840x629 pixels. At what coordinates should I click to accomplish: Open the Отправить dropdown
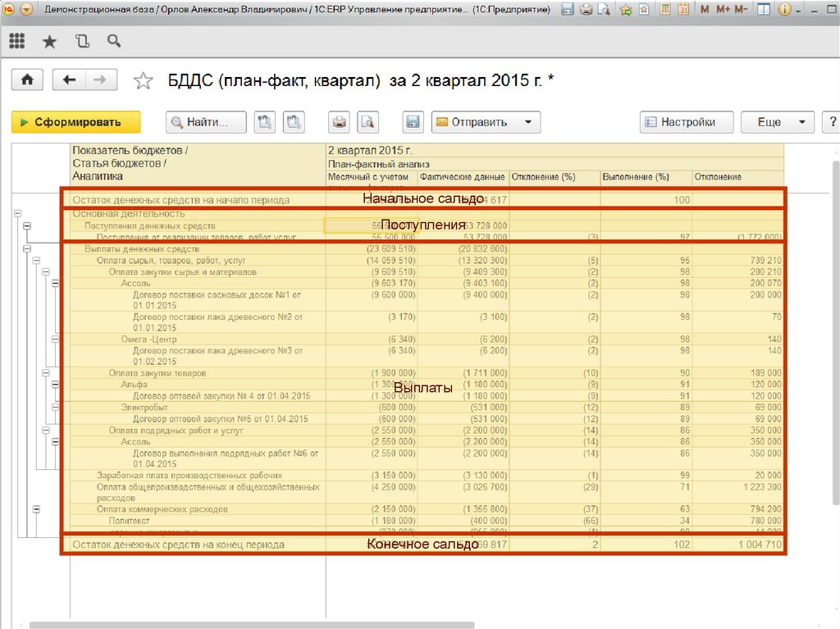[486, 122]
